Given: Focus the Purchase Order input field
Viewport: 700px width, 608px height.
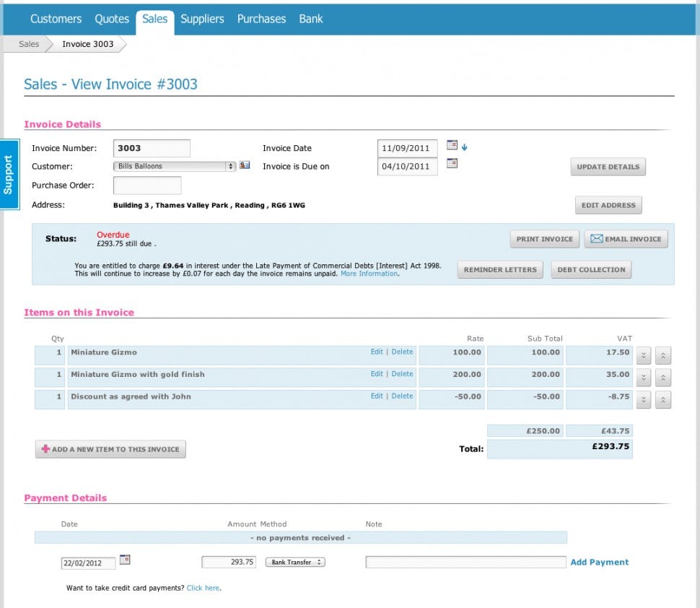Looking at the screenshot, I should point(147,186).
